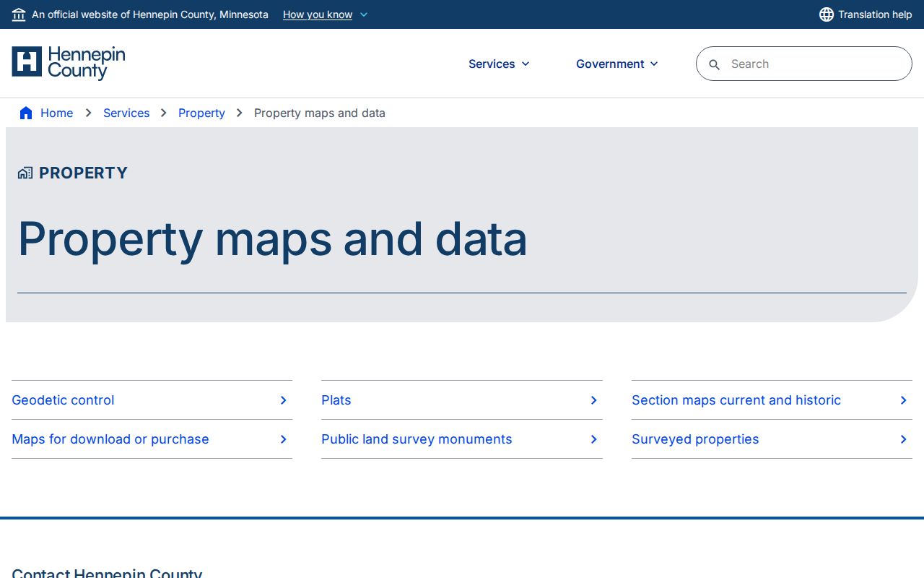This screenshot has width=924, height=578.
Task: Click the official website of Hennepin County text
Action: coord(150,14)
